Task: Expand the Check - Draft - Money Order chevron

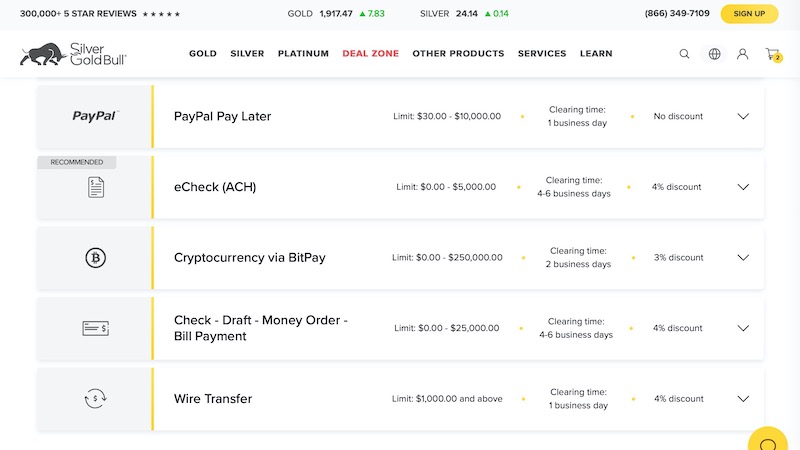Action: click(743, 328)
